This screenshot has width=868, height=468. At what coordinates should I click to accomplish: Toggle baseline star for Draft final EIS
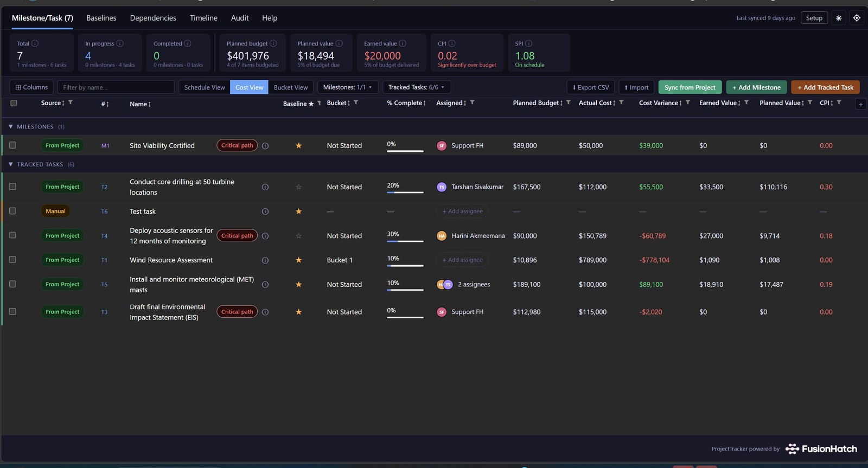298,312
